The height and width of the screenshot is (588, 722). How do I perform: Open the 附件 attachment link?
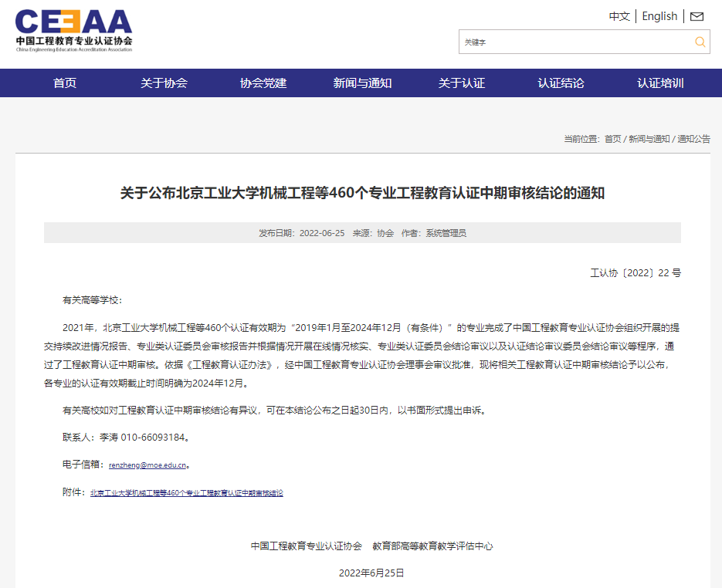click(186, 492)
